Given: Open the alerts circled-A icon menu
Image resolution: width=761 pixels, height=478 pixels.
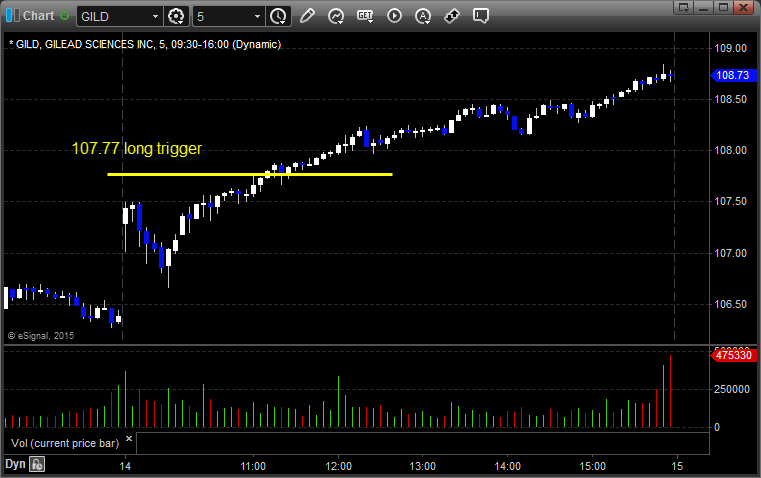Looking at the screenshot, I should (423, 16).
